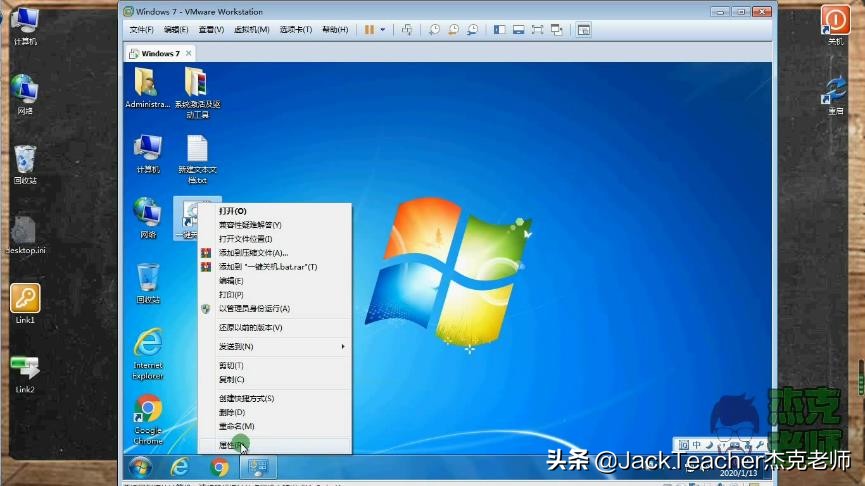The image size is (865, 486).
Task: Open the 选项卡(T) menu
Action: (x=296, y=30)
